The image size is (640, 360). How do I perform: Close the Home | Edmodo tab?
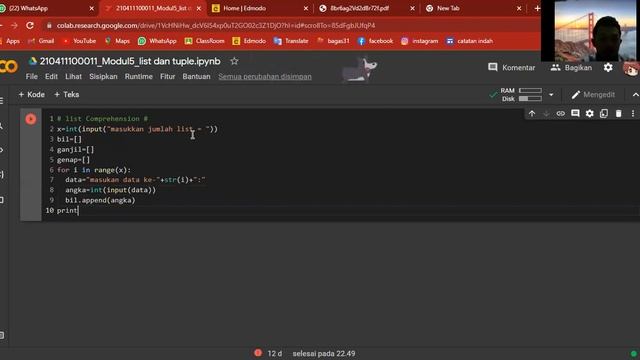pyautogui.click(x=306, y=8)
